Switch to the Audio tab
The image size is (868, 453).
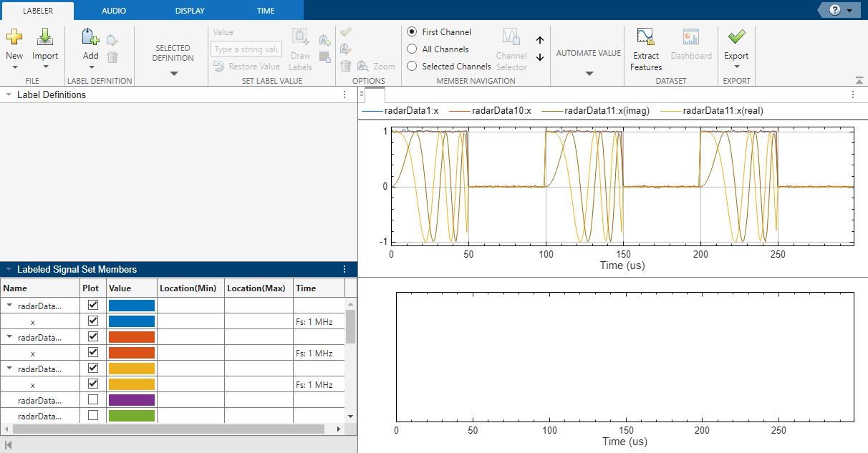(x=115, y=11)
